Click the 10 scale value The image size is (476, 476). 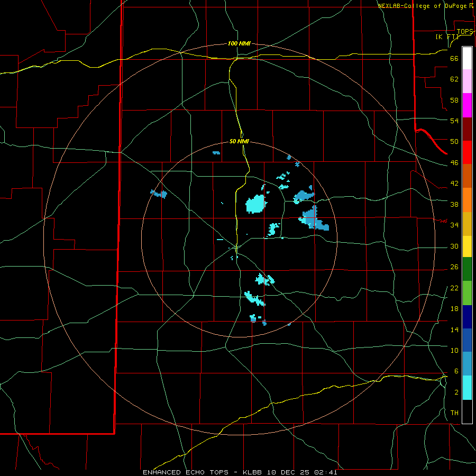pos(454,351)
